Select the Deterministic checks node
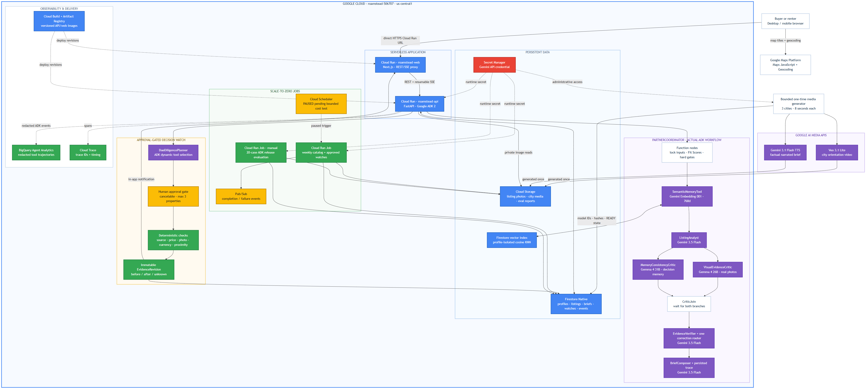This screenshot has width=868, height=390. pos(173,240)
